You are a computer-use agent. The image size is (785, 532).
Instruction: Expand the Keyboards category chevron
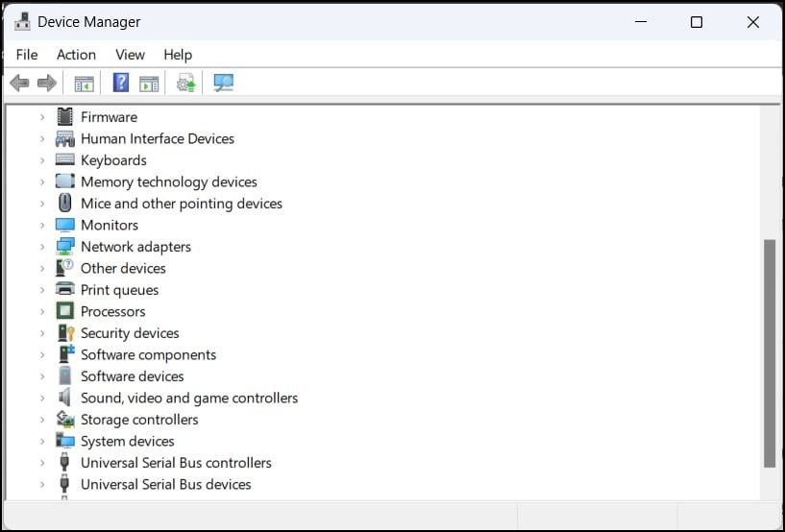42,160
